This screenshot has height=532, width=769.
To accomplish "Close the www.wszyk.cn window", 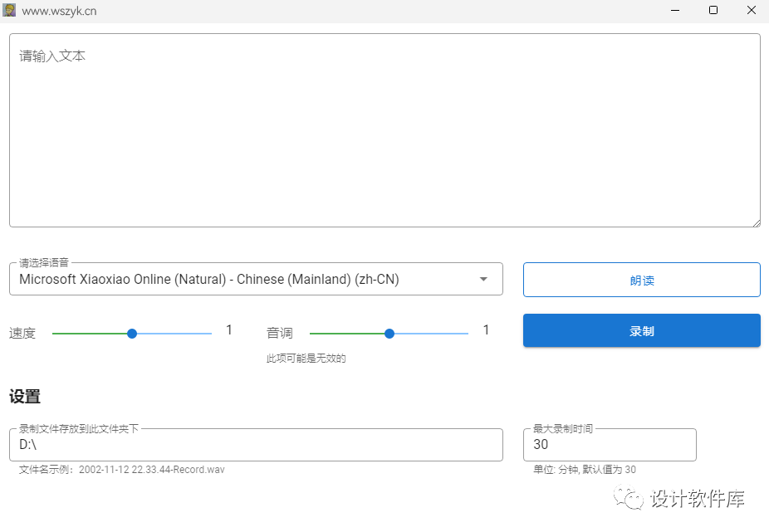I will tap(752, 10).
